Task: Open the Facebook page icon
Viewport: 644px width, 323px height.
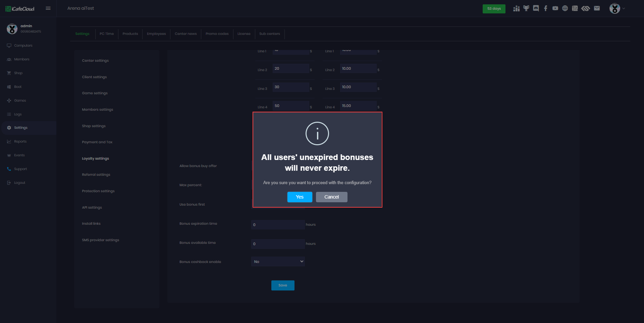Action: pos(546,8)
